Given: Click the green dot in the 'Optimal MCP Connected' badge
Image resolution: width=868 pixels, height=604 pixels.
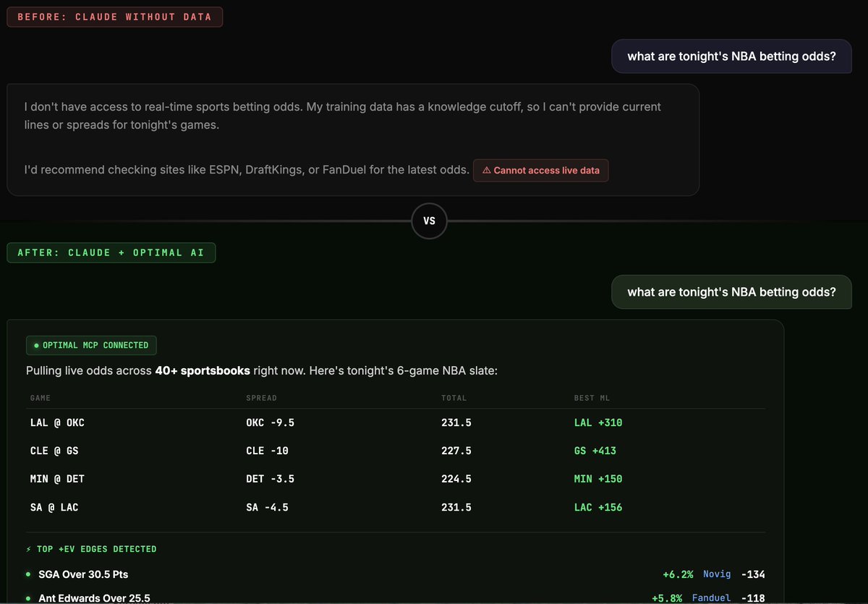Looking at the screenshot, I should [36, 346].
